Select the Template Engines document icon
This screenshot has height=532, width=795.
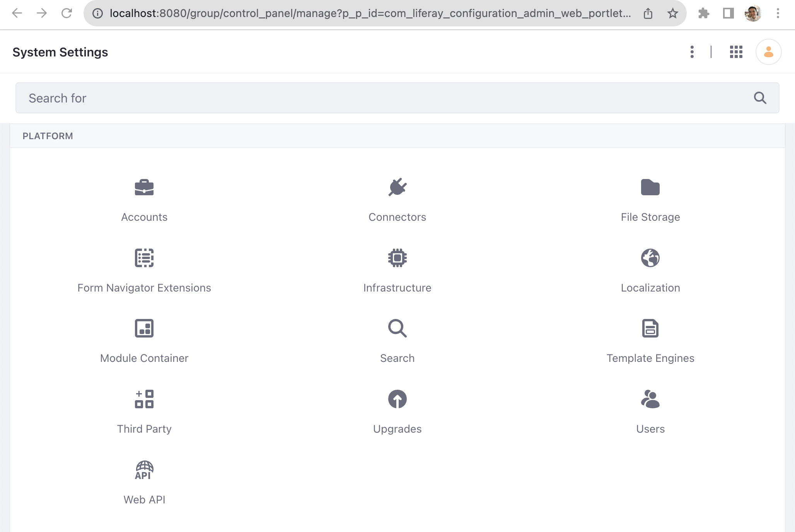click(x=650, y=328)
